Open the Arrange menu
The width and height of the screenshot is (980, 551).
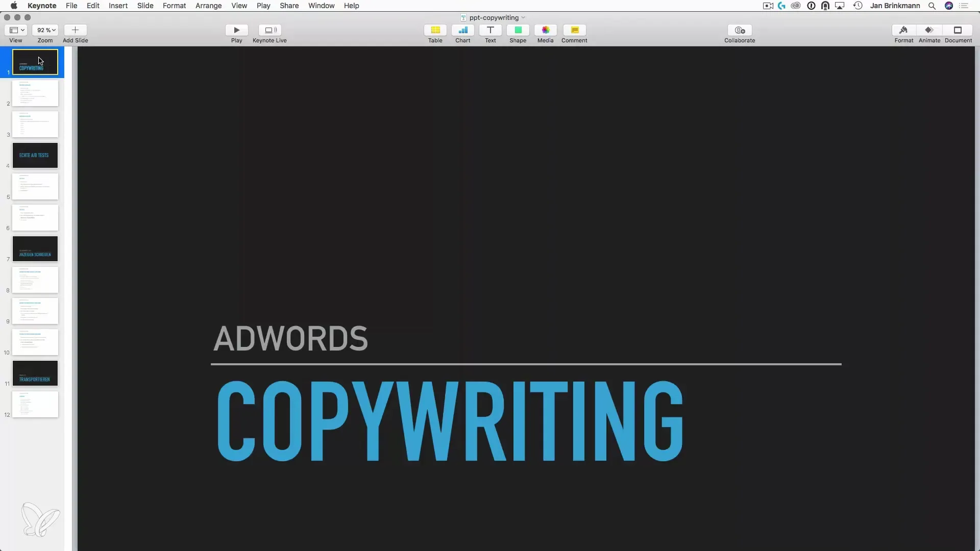coord(208,6)
